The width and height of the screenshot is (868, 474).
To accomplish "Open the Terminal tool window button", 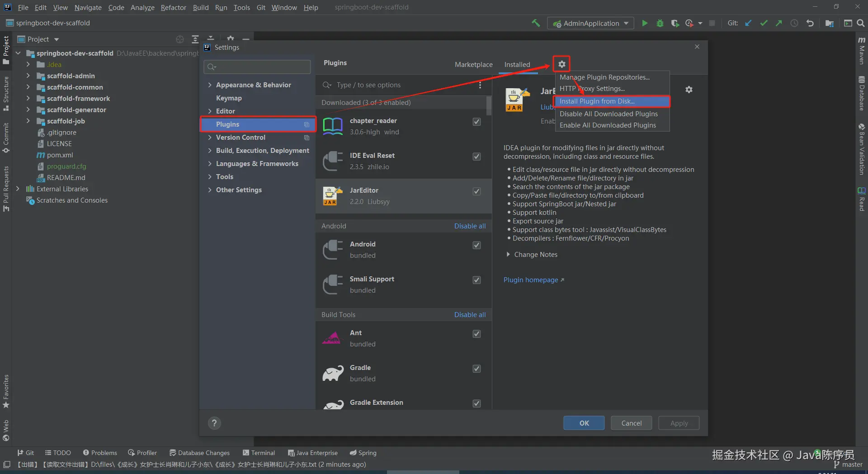I will (x=259, y=453).
